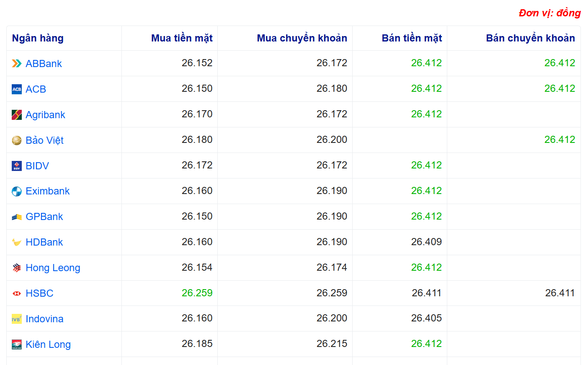Click the ABBank logo icon
Image resolution: width=588 pixels, height=365 pixels.
point(17,64)
